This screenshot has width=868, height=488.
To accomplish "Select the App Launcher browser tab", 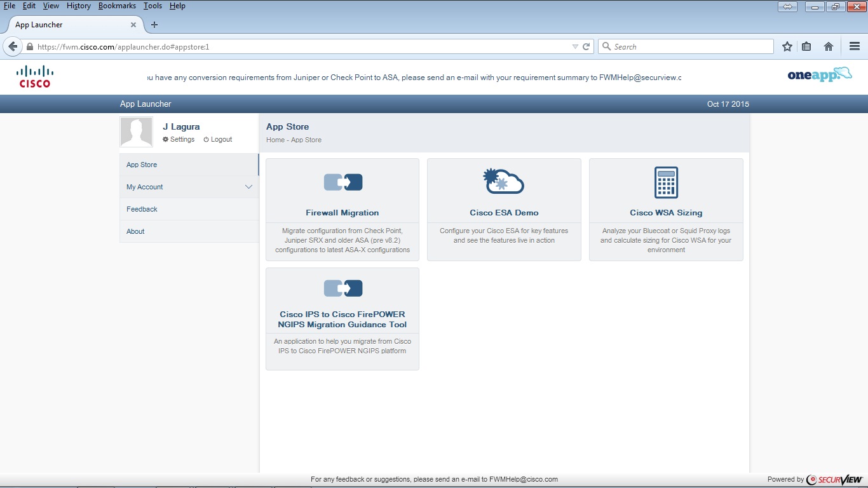I will tap(75, 25).
